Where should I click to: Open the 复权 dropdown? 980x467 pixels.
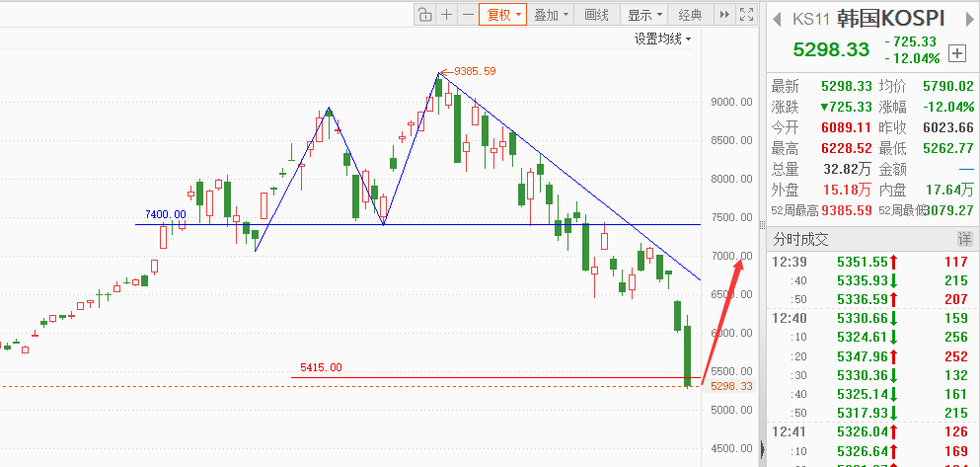point(503,15)
